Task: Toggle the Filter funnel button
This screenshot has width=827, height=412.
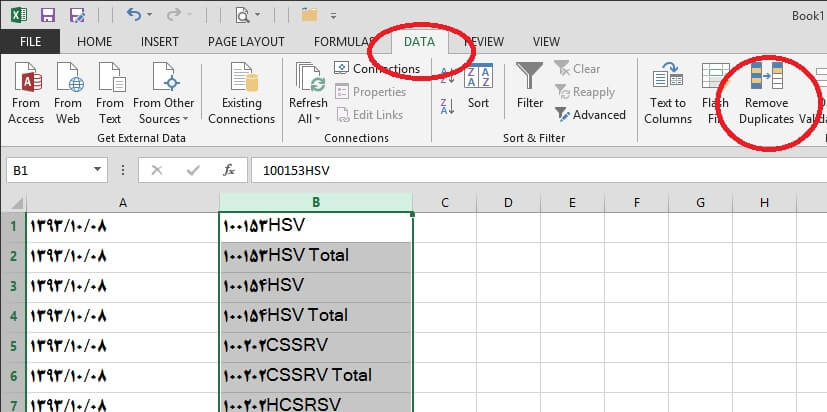Action: [x=530, y=87]
